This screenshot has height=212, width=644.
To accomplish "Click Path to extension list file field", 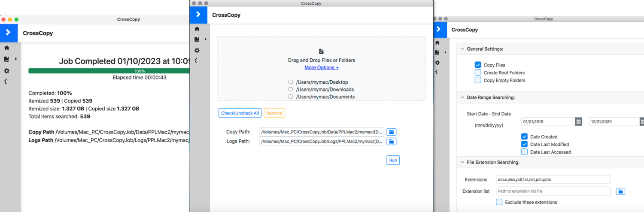I will (x=553, y=191).
